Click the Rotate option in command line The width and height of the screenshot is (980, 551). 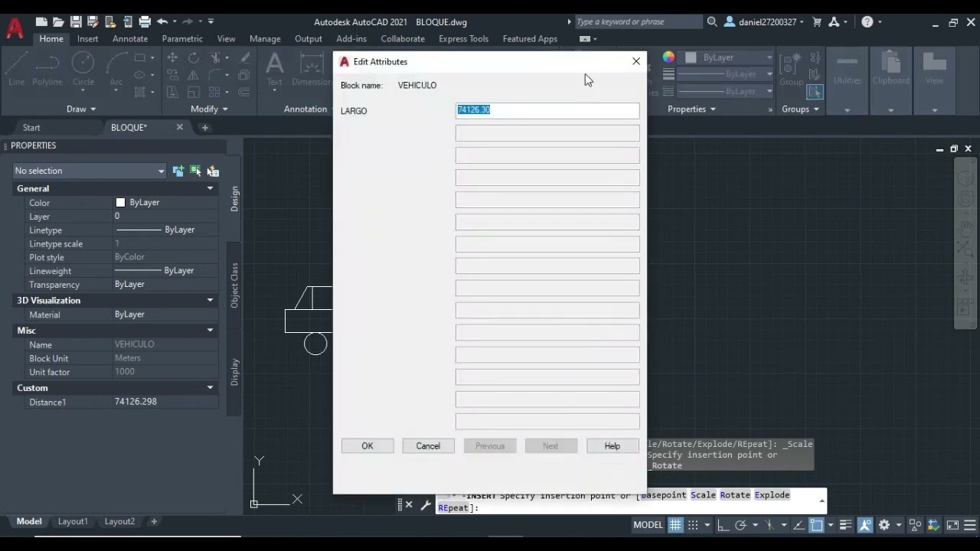click(x=735, y=495)
